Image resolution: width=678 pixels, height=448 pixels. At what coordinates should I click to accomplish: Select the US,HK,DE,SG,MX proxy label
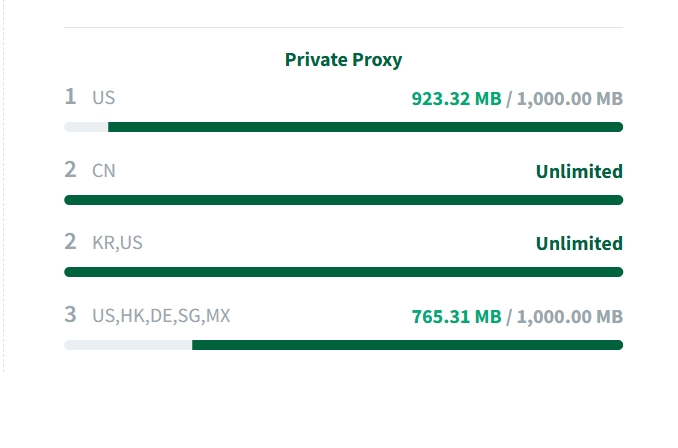tap(161, 316)
